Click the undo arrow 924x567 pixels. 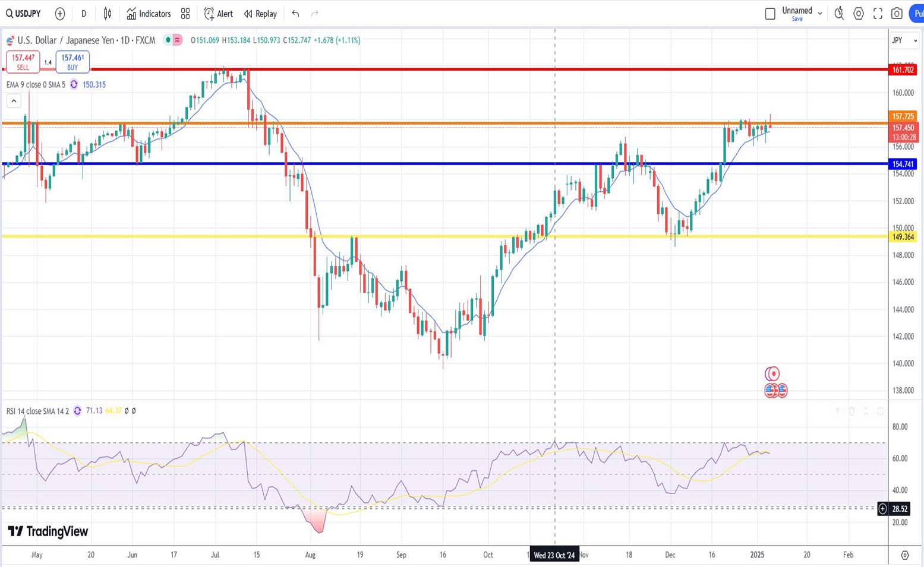tap(295, 14)
